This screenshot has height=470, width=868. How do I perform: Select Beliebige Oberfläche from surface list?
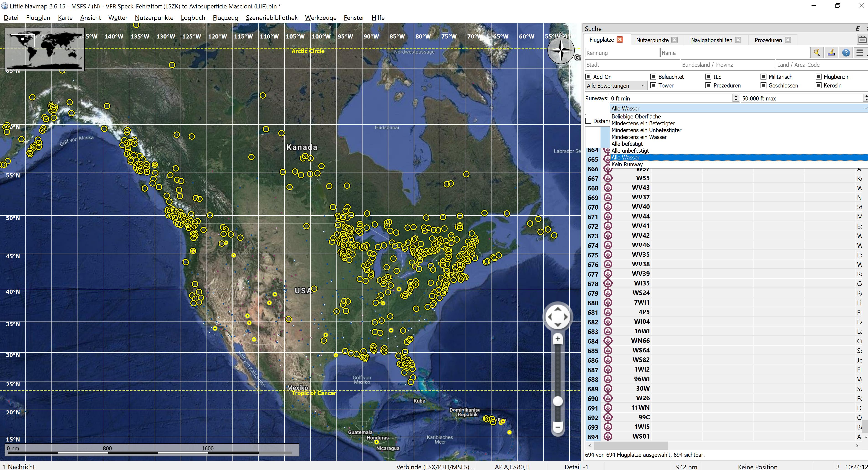coord(739,116)
